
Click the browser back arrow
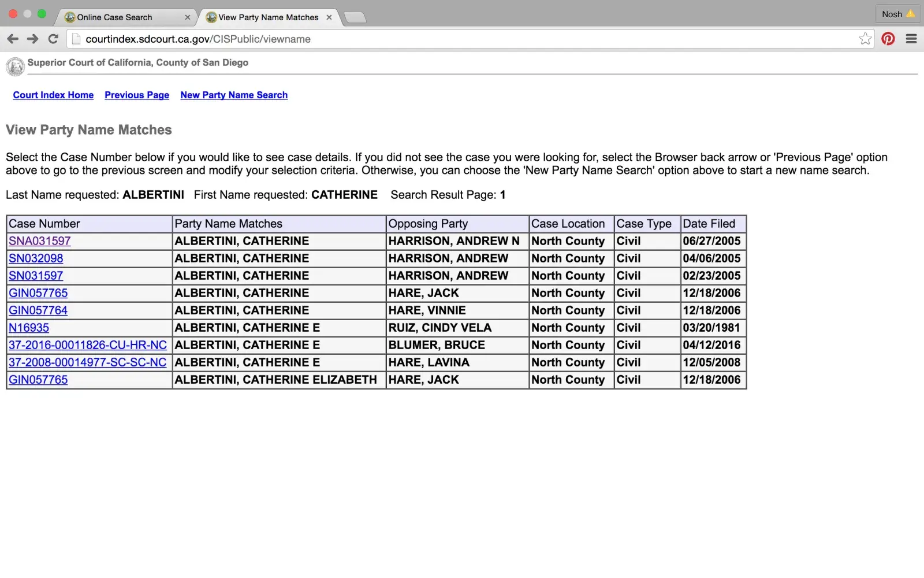[x=13, y=39]
